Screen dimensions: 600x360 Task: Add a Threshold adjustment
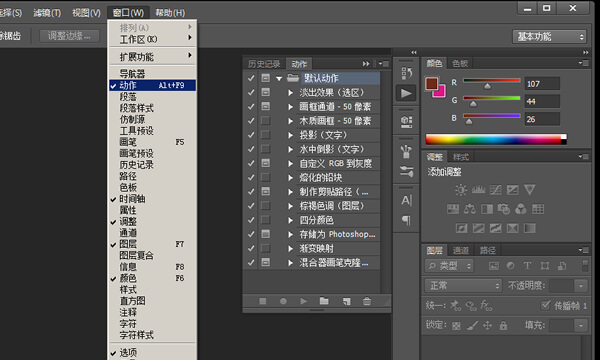point(496,228)
